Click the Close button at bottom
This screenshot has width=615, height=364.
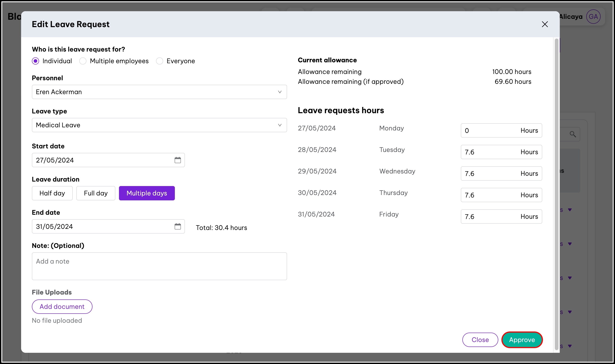(480, 340)
